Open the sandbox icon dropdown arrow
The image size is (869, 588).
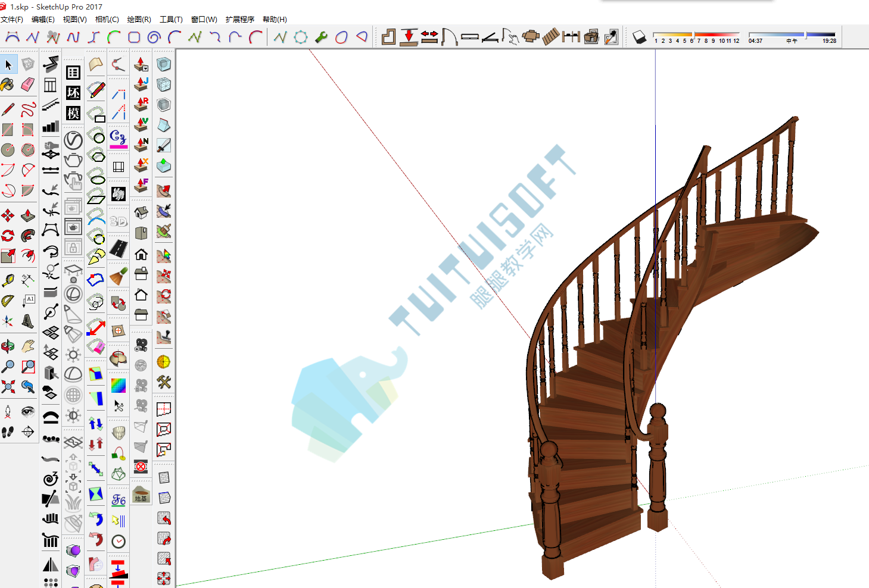click(x=145, y=68)
